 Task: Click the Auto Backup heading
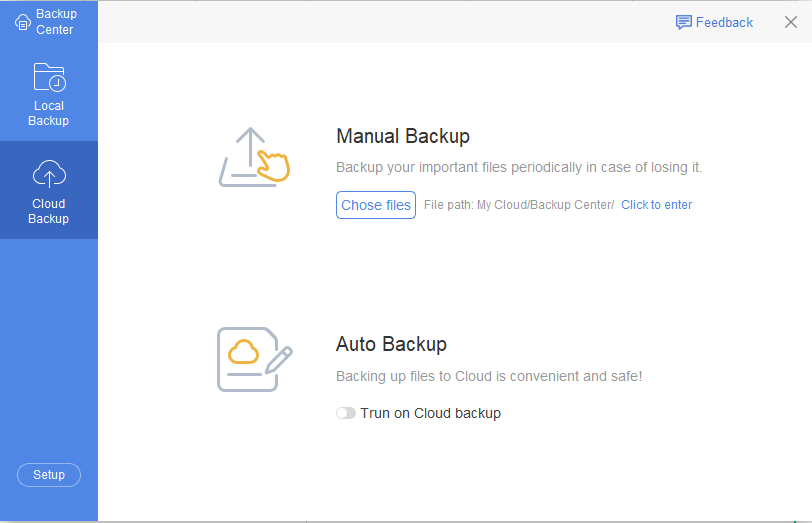tap(391, 344)
